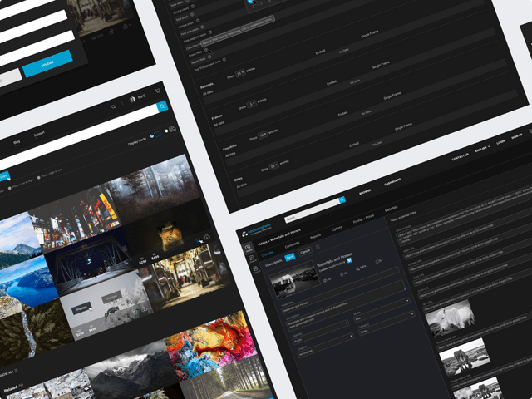This screenshot has width=532, height=399.
Task: Click download cloud icon on white flowers photo
Action: (x=145, y=309)
